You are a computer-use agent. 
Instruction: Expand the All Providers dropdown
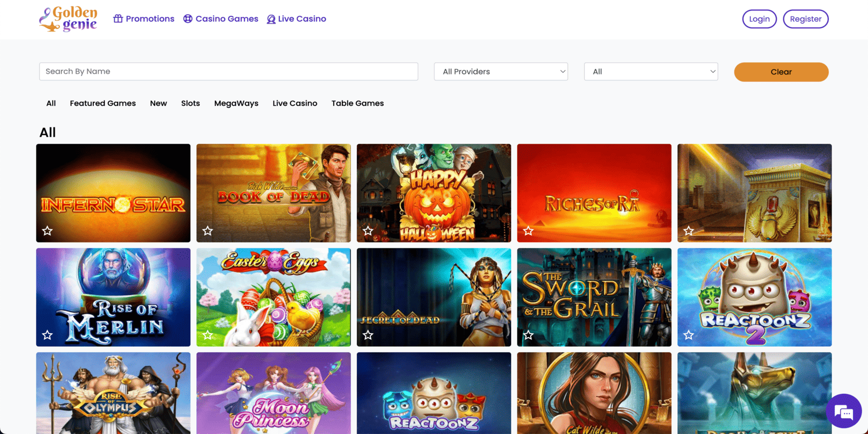click(501, 72)
